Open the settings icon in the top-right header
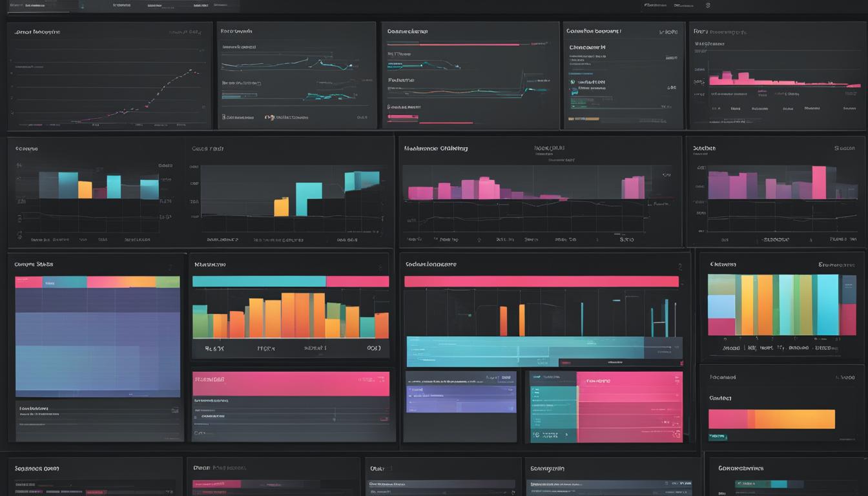 click(x=707, y=5)
